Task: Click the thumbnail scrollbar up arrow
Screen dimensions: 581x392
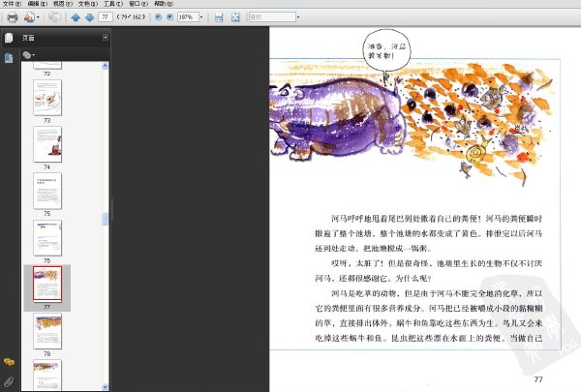Action: click(x=105, y=66)
